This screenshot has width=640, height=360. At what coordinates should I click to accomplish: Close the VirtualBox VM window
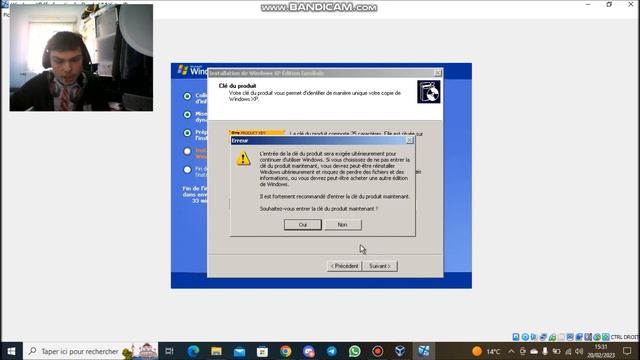tap(631, 4)
